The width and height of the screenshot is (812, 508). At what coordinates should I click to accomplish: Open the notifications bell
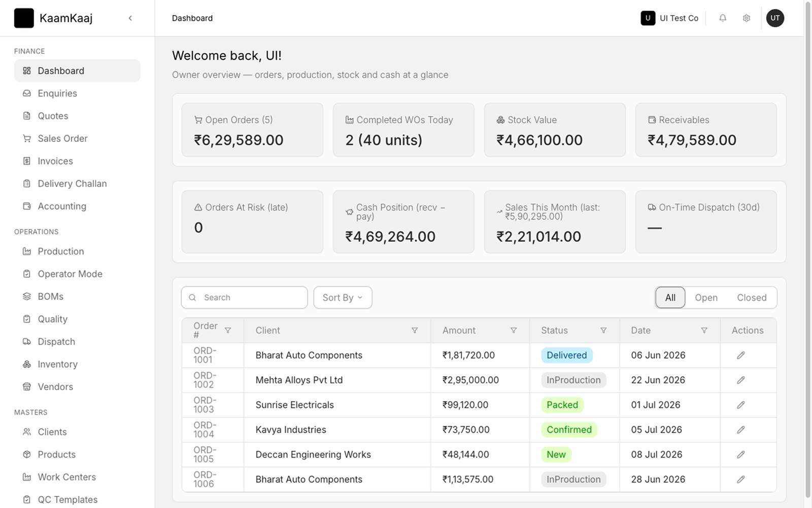click(x=723, y=18)
